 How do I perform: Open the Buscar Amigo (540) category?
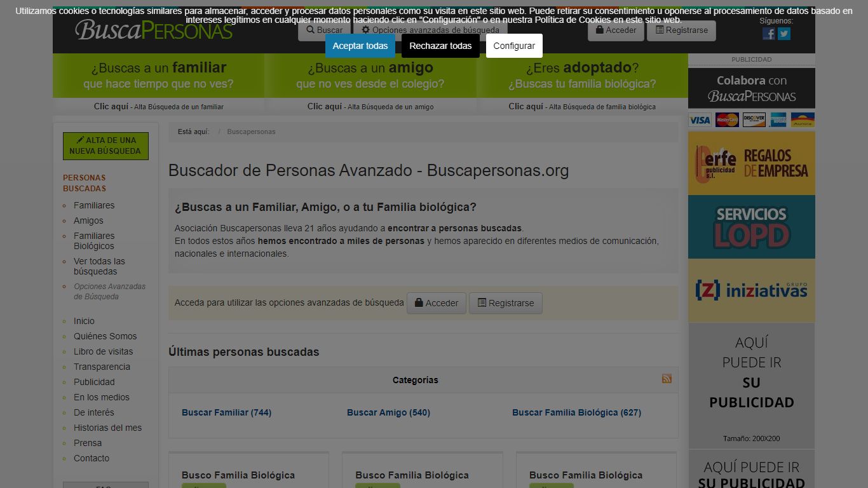(x=388, y=412)
